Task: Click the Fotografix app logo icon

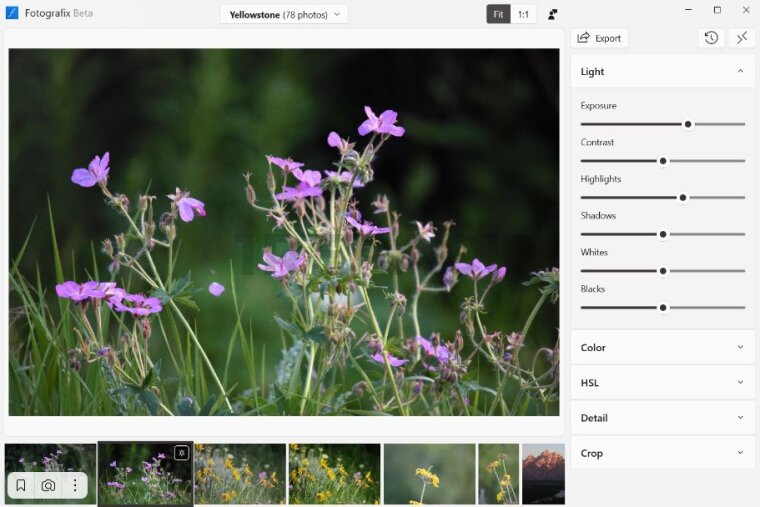Action: coord(12,14)
